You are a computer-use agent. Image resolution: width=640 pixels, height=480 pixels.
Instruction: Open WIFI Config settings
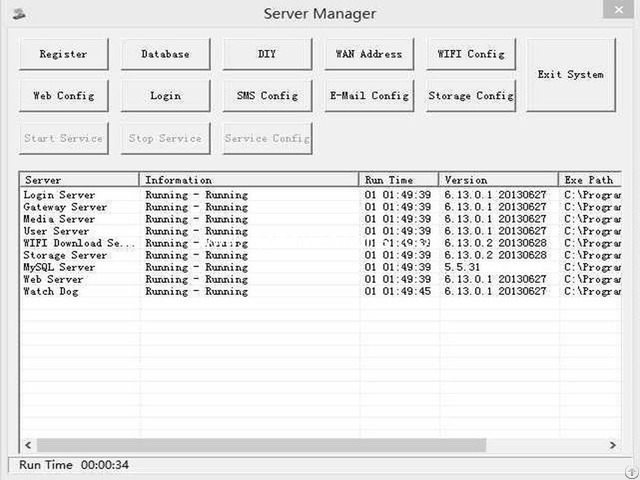point(471,54)
